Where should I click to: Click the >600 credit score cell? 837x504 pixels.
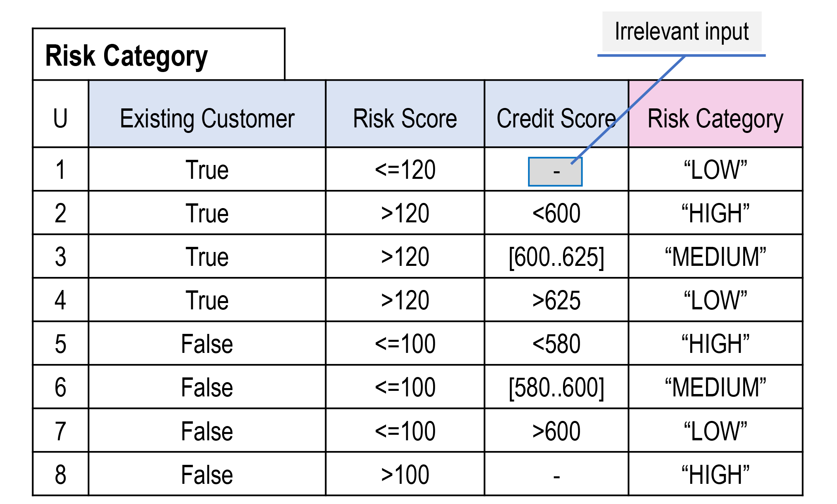(x=556, y=431)
